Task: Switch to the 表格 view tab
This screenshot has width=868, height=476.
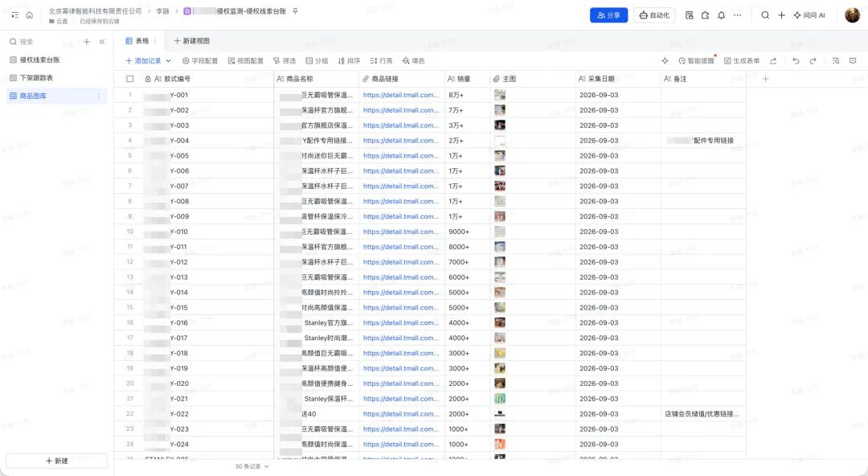Action: 137,41
